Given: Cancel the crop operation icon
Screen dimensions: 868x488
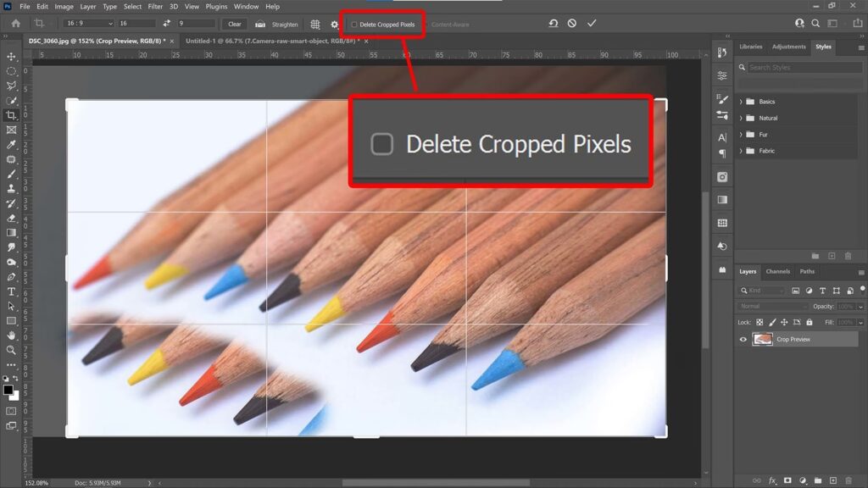Looking at the screenshot, I should click(x=572, y=24).
